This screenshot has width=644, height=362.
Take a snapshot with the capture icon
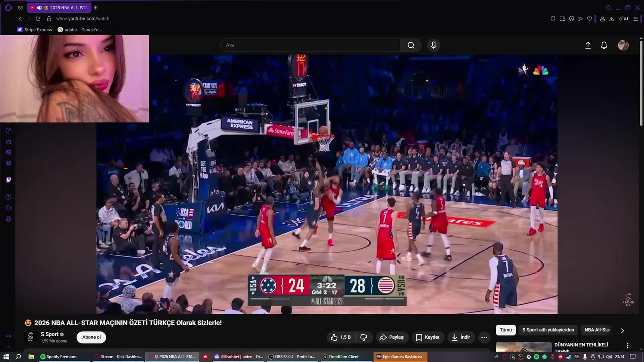(x=562, y=19)
